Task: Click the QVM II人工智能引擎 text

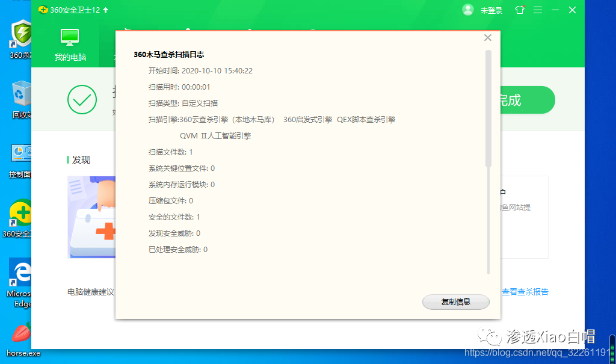Action: click(x=215, y=136)
